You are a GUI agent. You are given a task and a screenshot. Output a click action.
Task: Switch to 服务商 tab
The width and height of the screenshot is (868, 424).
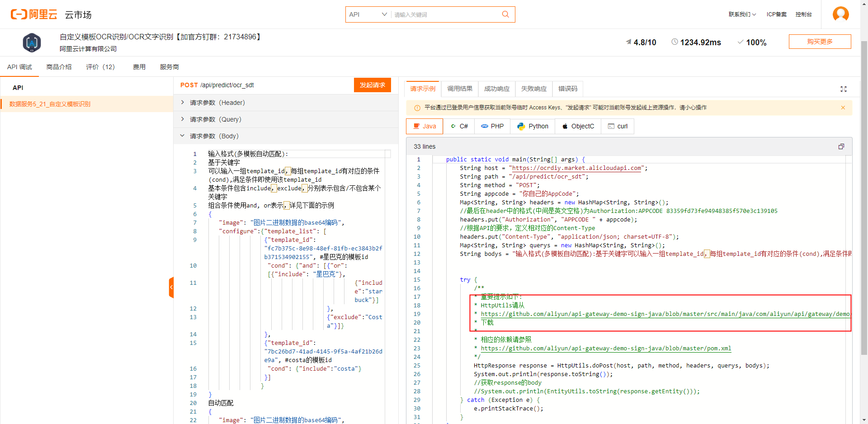pyautogui.click(x=169, y=67)
